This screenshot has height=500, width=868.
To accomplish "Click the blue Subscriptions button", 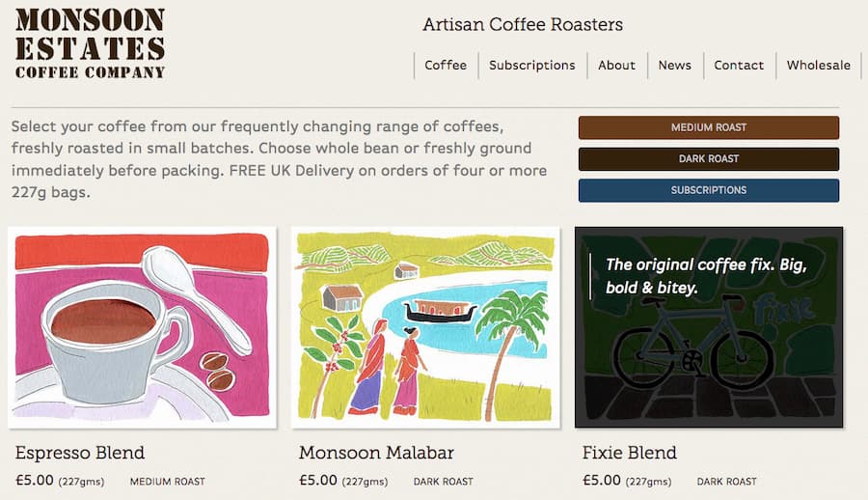I will [x=709, y=190].
